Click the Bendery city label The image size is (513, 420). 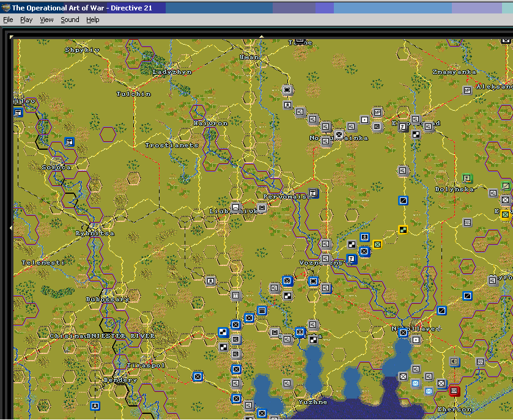(120, 380)
